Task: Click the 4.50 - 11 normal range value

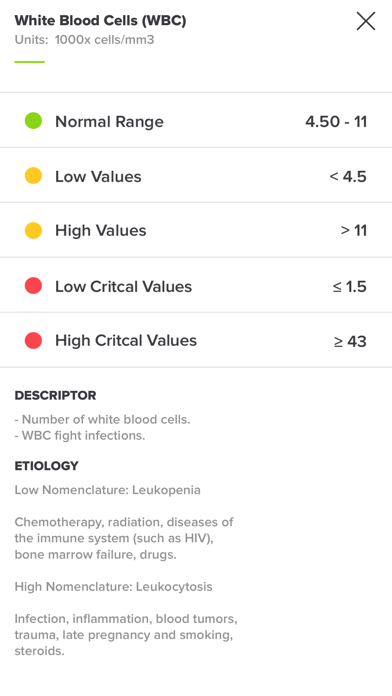Action: (x=336, y=122)
